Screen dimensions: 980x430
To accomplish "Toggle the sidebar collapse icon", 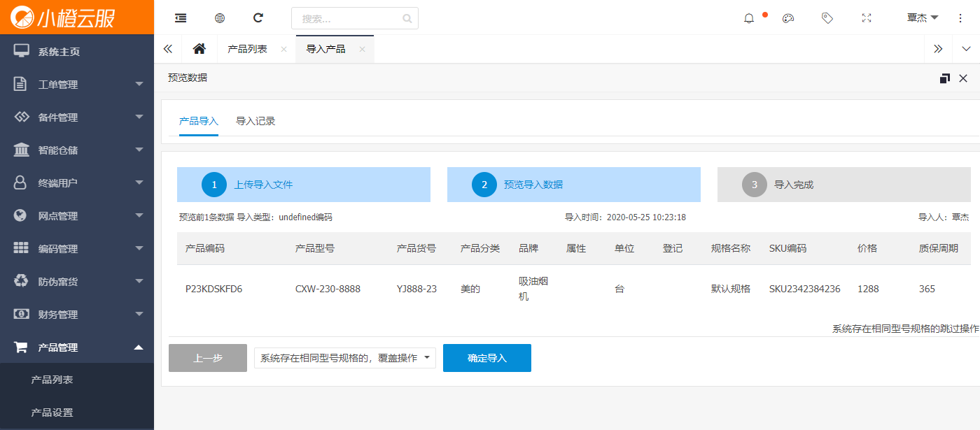I will pos(181,18).
